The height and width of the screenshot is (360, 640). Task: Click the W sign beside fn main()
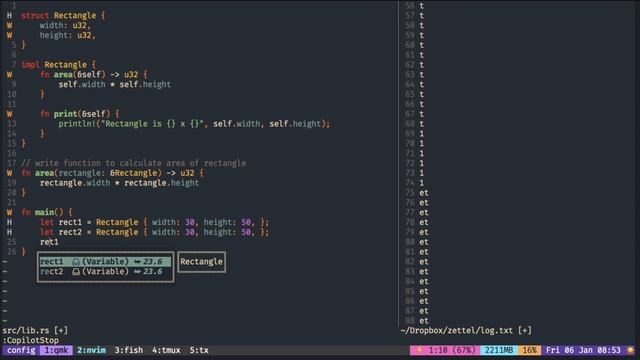coord(9,212)
